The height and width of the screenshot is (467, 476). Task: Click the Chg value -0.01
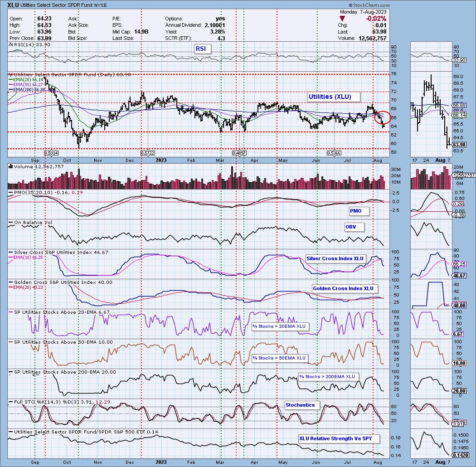(x=381, y=25)
